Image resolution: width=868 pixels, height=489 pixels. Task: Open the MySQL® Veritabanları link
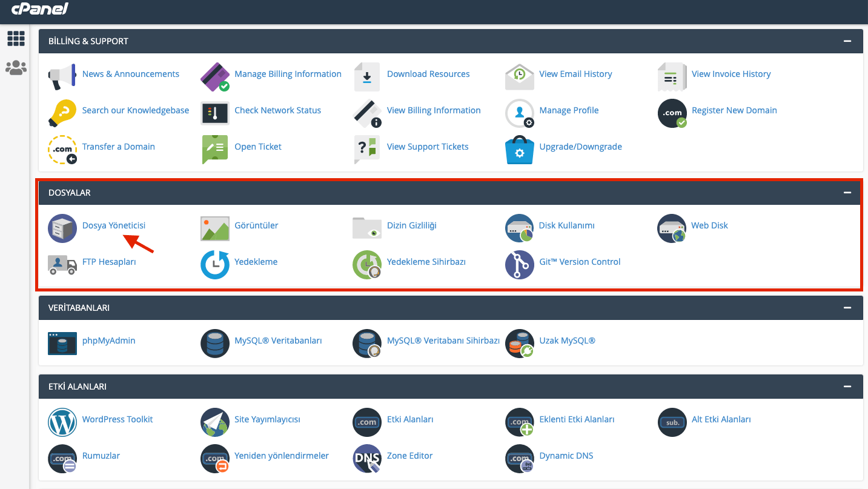point(278,341)
